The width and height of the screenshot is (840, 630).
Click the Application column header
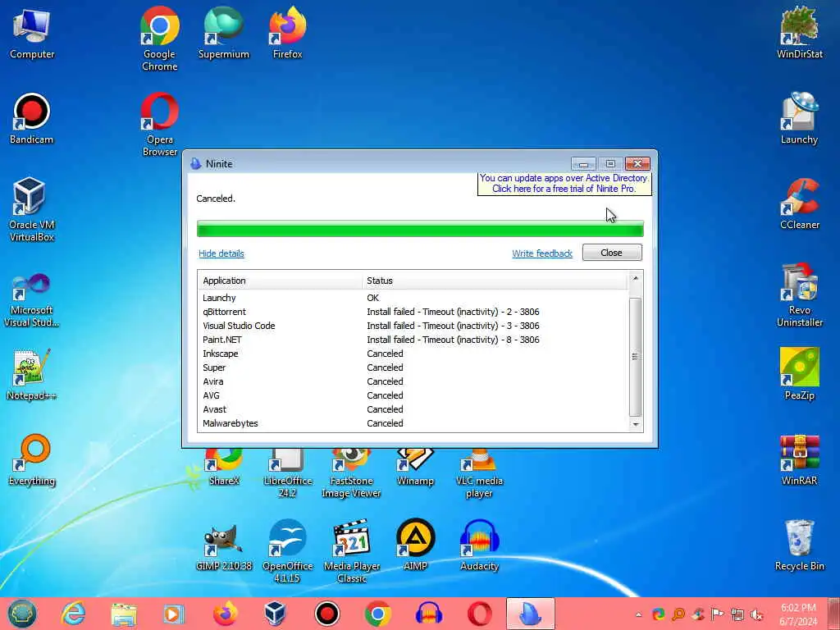click(281, 281)
